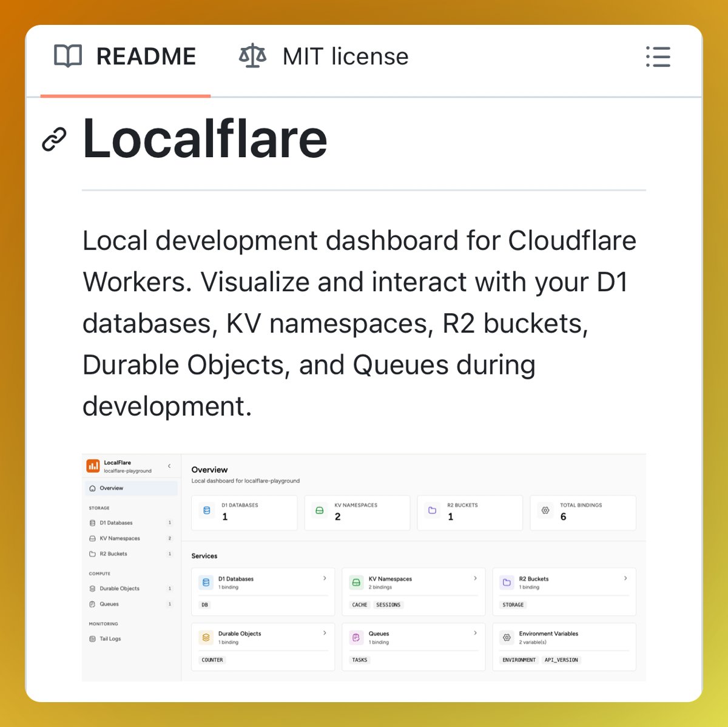Select Overview in the sidebar
728x727 pixels.
tap(130, 488)
